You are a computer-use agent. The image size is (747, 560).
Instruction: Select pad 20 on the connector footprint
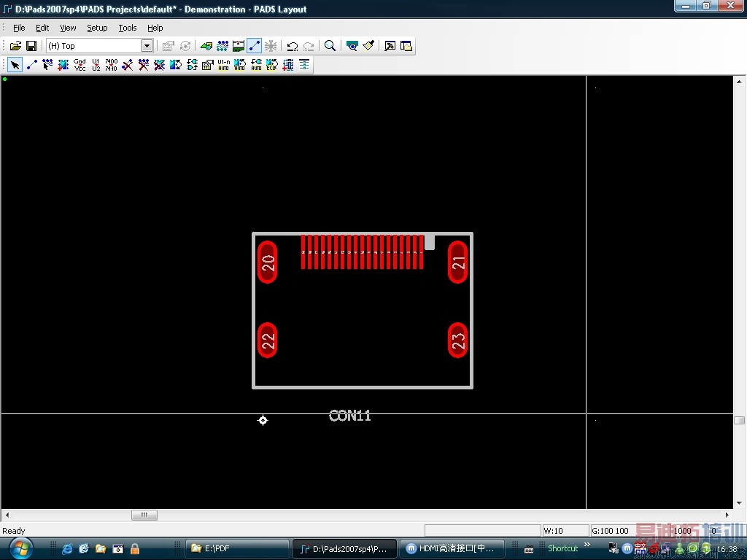pos(268,262)
